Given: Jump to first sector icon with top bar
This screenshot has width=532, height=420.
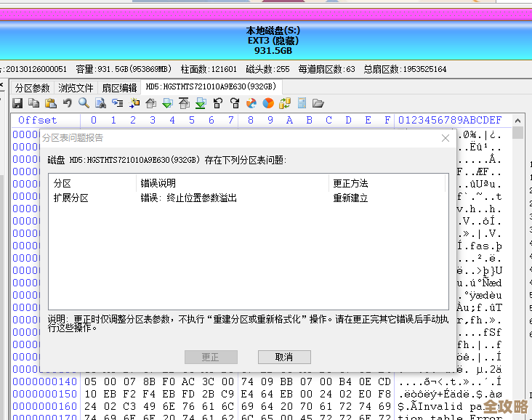Looking at the screenshot, I should [x=184, y=103].
